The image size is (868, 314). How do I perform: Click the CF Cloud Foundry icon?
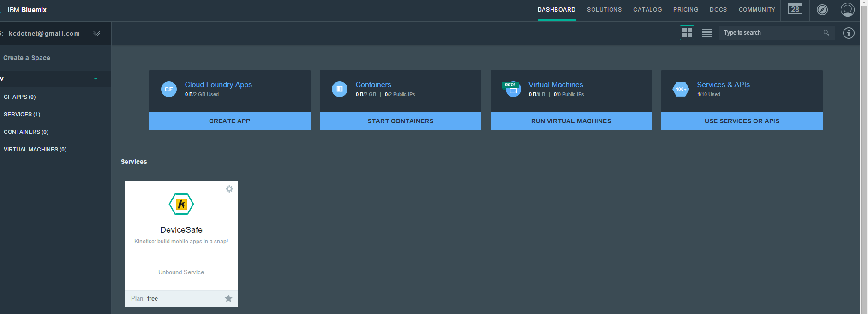[169, 89]
